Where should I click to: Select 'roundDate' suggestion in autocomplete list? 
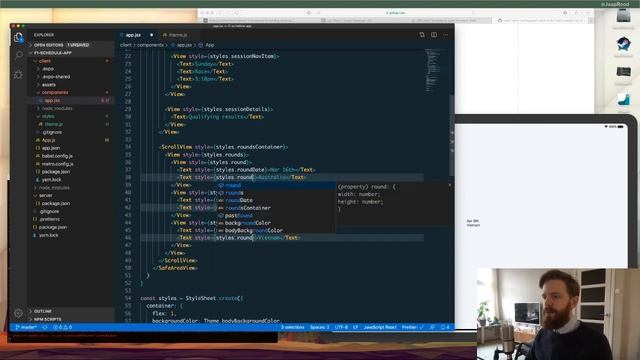(276, 200)
